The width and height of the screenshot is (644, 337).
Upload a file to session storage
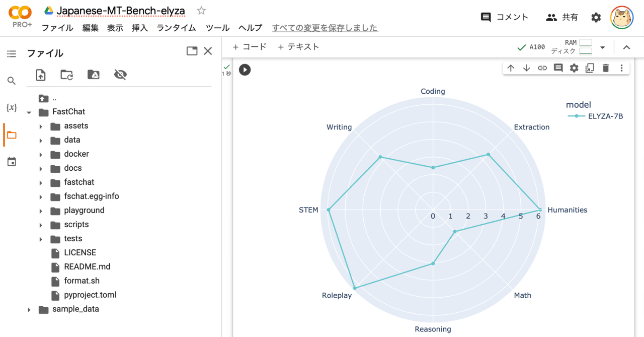40,75
